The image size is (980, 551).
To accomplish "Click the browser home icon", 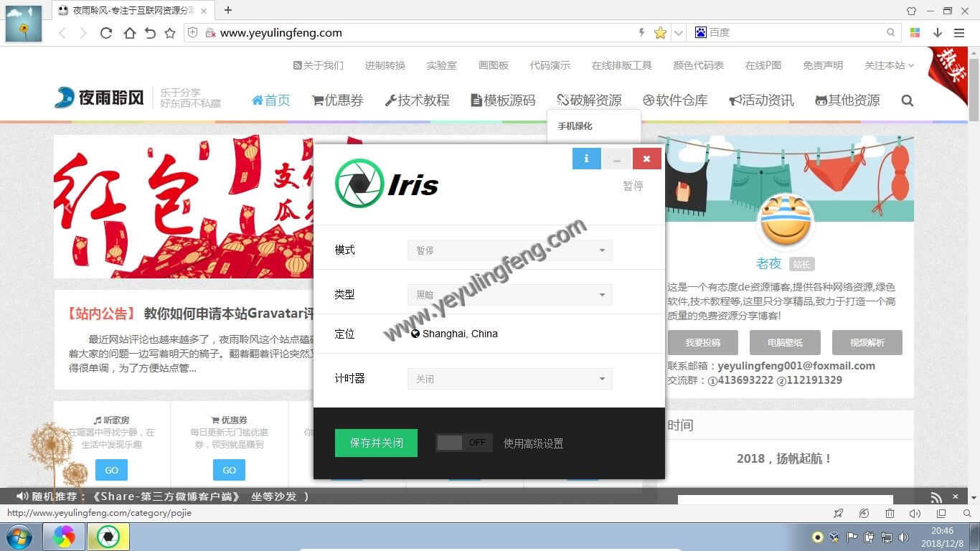I will (x=129, y=33).
